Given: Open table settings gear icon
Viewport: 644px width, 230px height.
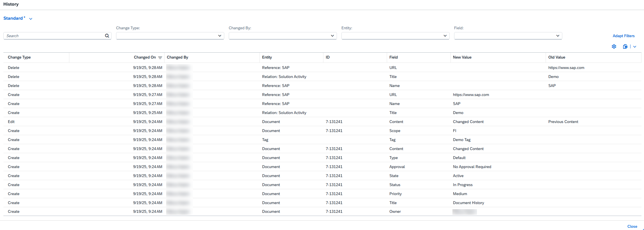Looking at the screenshot, I should click(614, 46).
